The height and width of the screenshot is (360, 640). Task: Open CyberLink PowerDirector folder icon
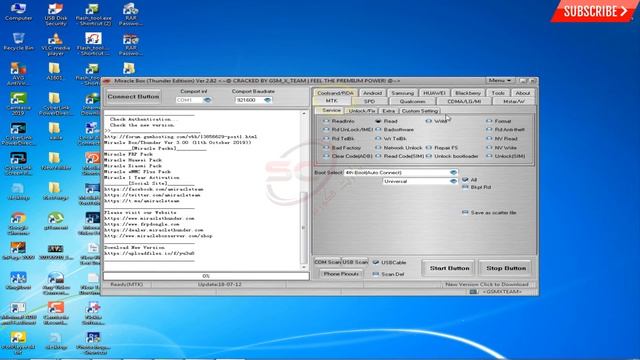55,103
